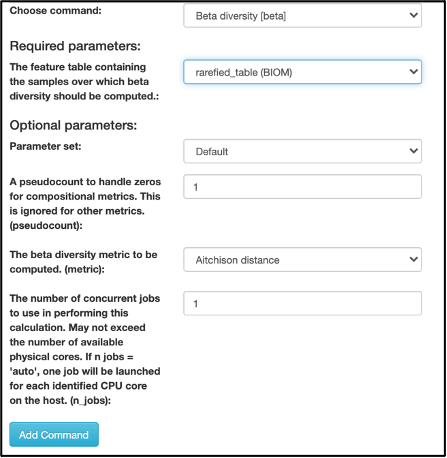
Task: Click the chevron arrow on the Aitchison distance selector
Action: pyautogui.click(x=413, y=259)
